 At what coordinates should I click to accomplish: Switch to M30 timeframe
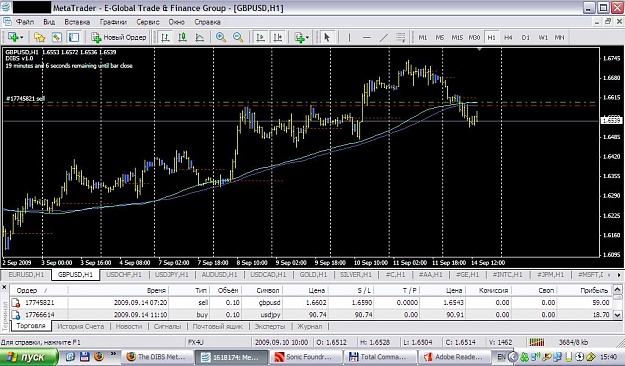click(474, 37)
